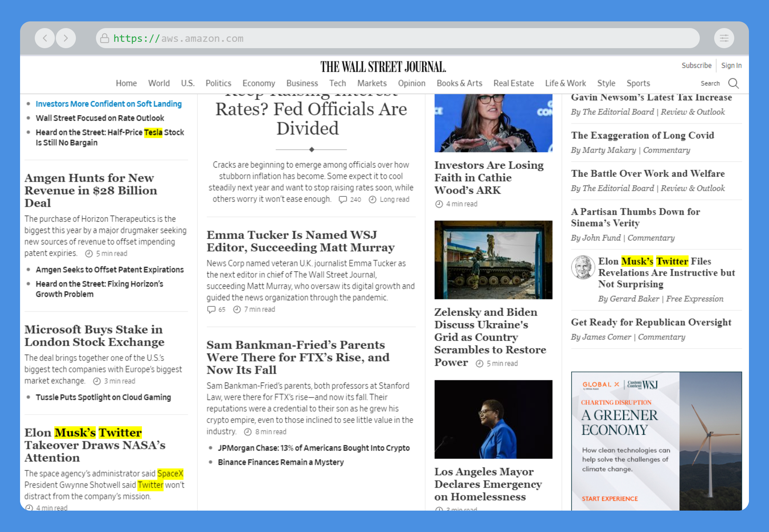Go to Sports section
Screen dimensions: 769x532
pyautogui.click(x=638, y=83)
